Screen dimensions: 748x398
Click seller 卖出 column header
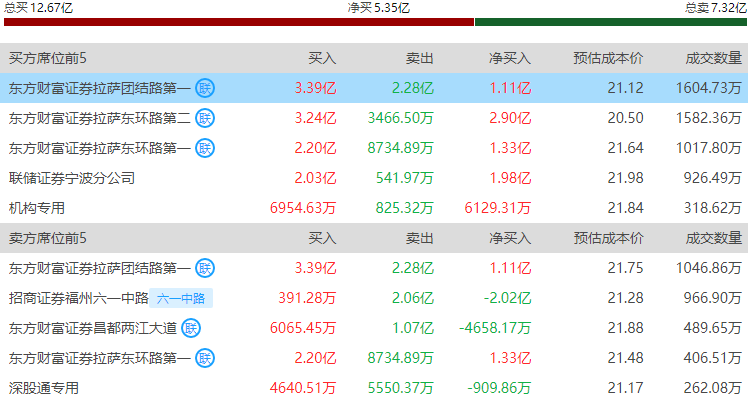(419, 238)
